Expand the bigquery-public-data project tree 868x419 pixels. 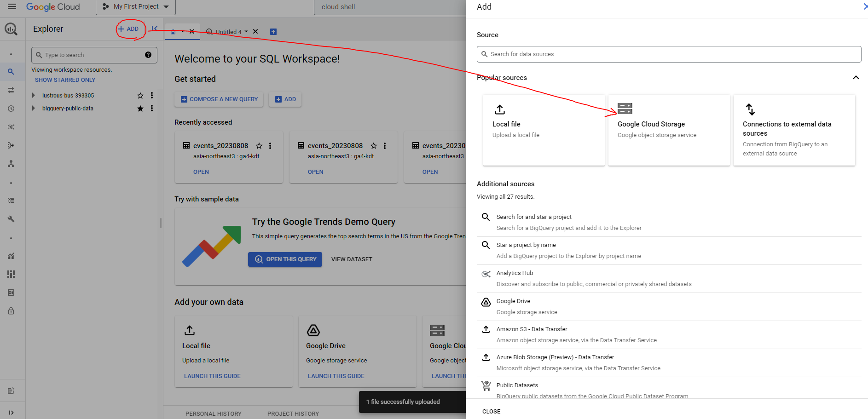[x=33, y=108]
